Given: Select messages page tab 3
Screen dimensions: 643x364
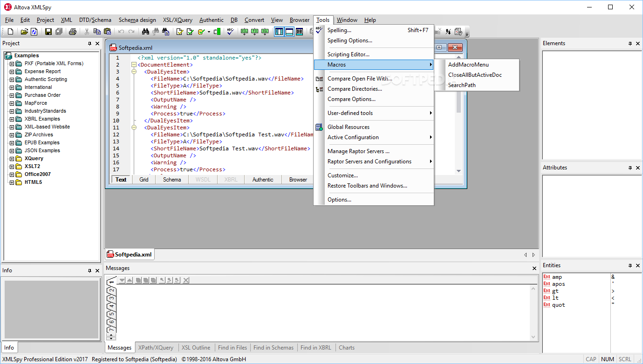Looking at the screenshot, I should 111,298.
